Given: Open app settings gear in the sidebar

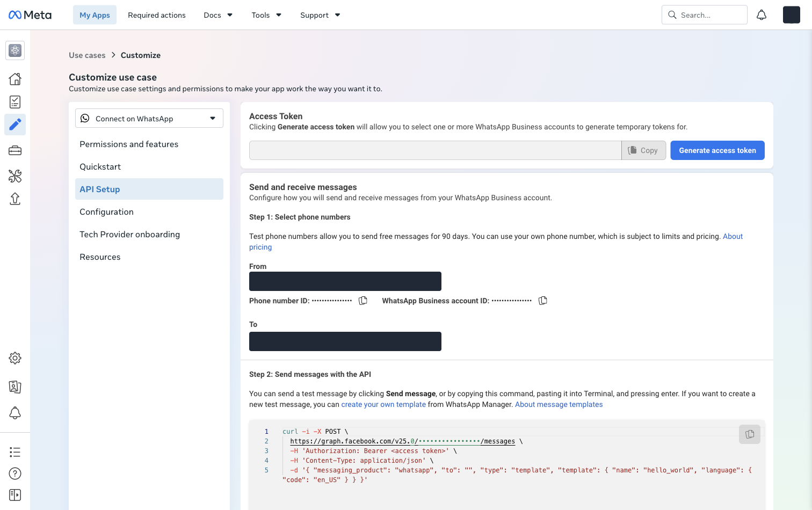Looking at the screenshot, I should point(15,358).
